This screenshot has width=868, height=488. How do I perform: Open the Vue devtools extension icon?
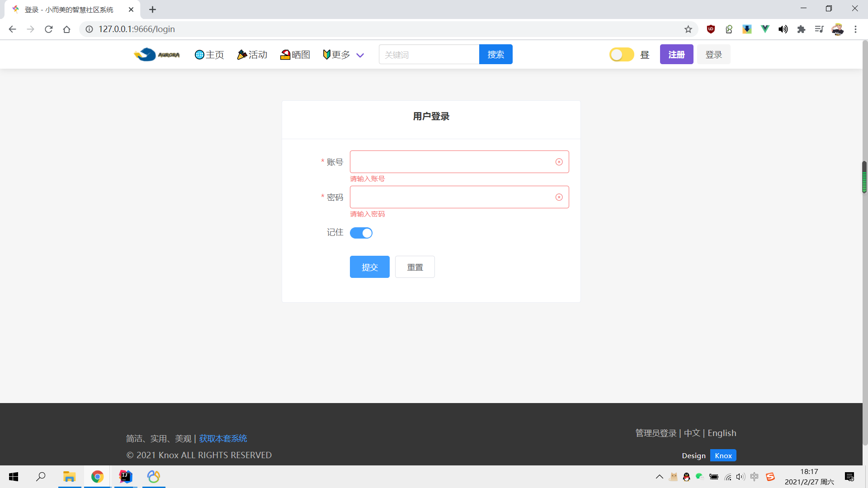point(765,29)
